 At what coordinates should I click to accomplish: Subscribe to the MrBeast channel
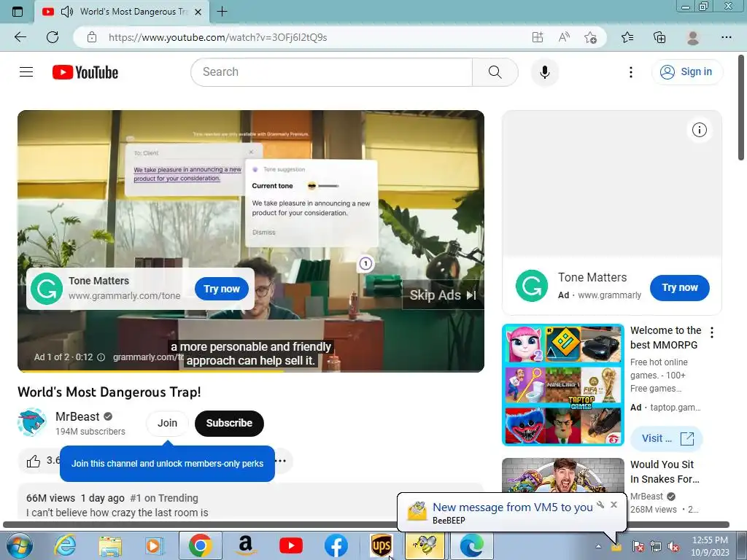tap(229, 423)
